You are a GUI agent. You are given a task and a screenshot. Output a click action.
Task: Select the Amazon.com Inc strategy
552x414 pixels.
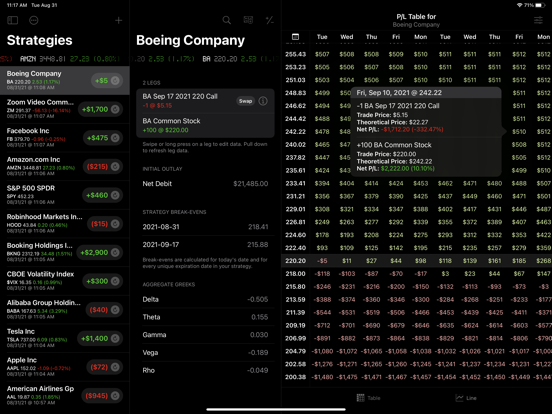tap(65, 167)
